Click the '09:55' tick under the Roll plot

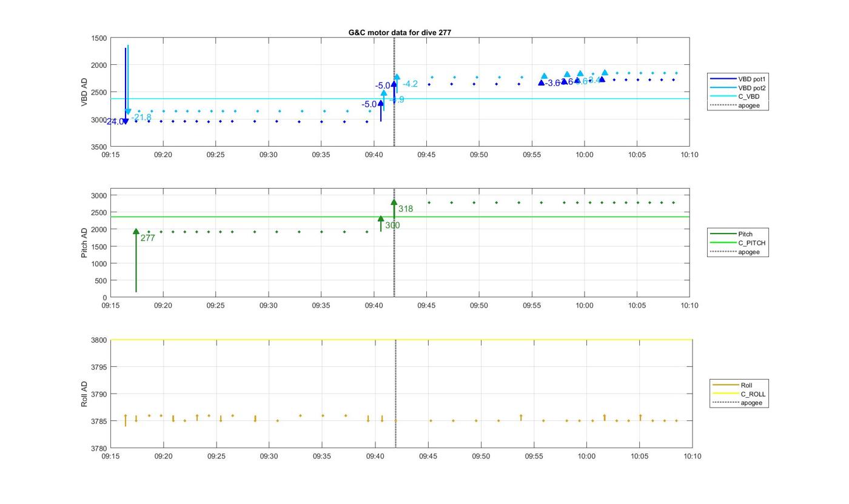[534, 456]
